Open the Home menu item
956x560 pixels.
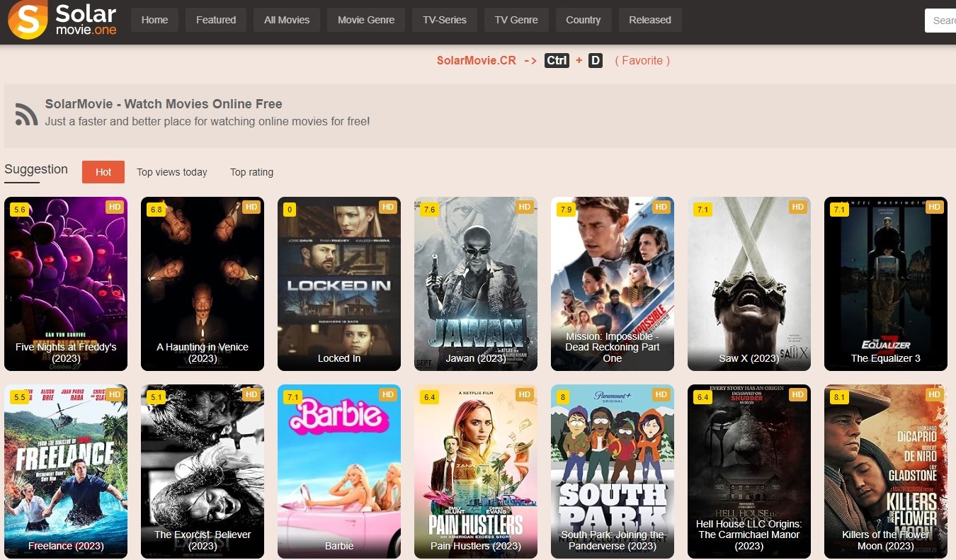point(154,20)
